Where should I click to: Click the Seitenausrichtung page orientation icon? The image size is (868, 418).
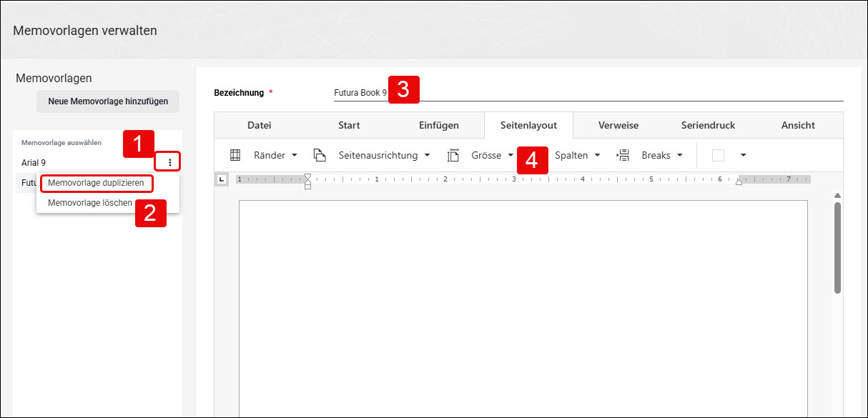tap(320, 155)
